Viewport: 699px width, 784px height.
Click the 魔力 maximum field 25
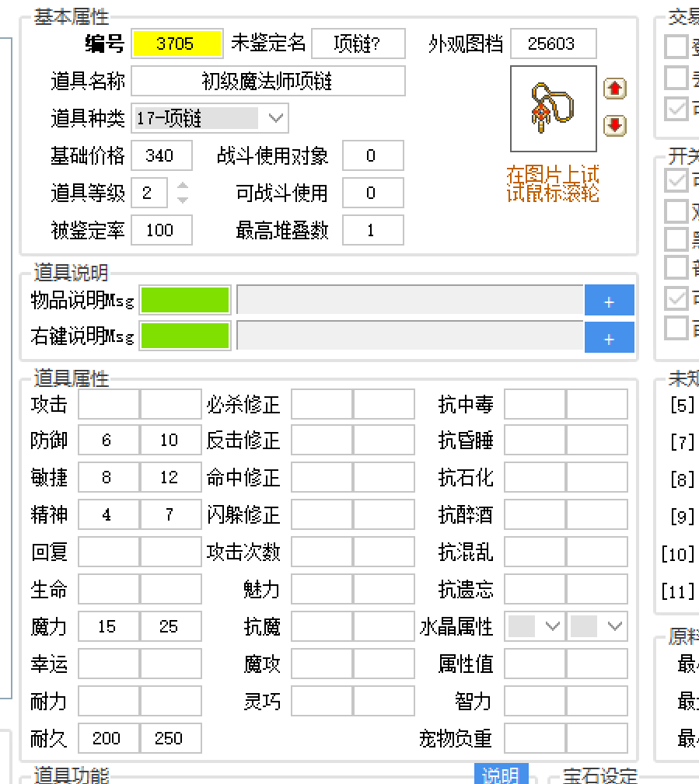pos(170,626)
